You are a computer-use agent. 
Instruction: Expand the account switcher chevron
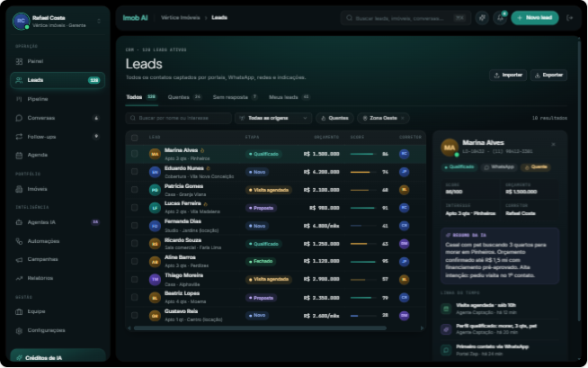99,21
